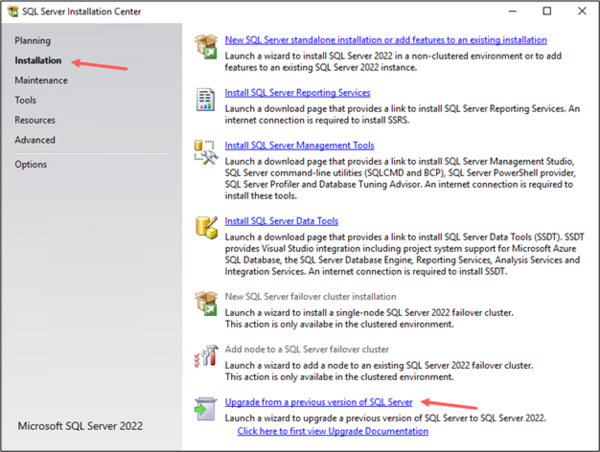Screen dimensions: 600x452
Task: Click the Microsoft SQL Server 2022 label
Action: tap(80, 426)
